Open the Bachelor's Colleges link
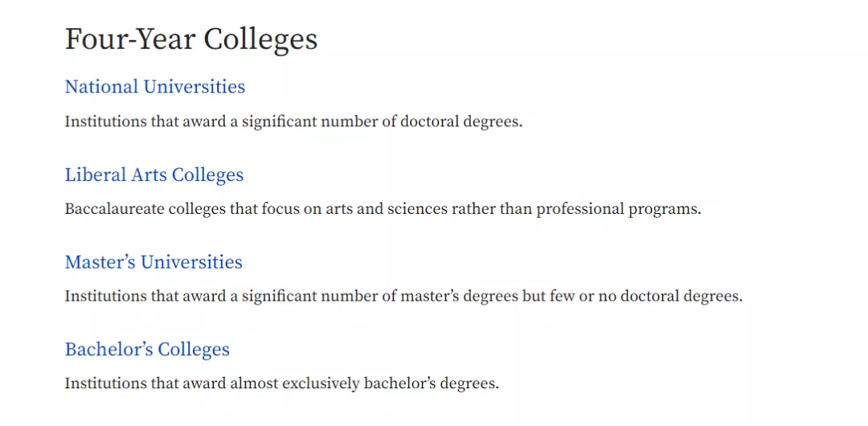The width and height of the screenshot is (868, 426). coord(147,350)
